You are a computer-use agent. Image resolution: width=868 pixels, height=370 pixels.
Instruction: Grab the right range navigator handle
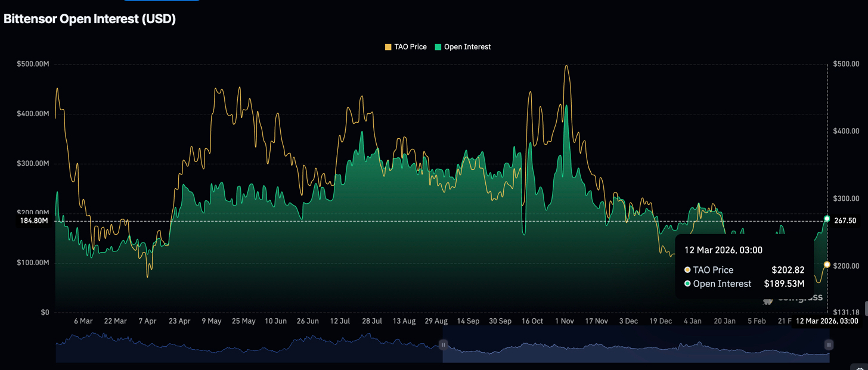(829, 345)
